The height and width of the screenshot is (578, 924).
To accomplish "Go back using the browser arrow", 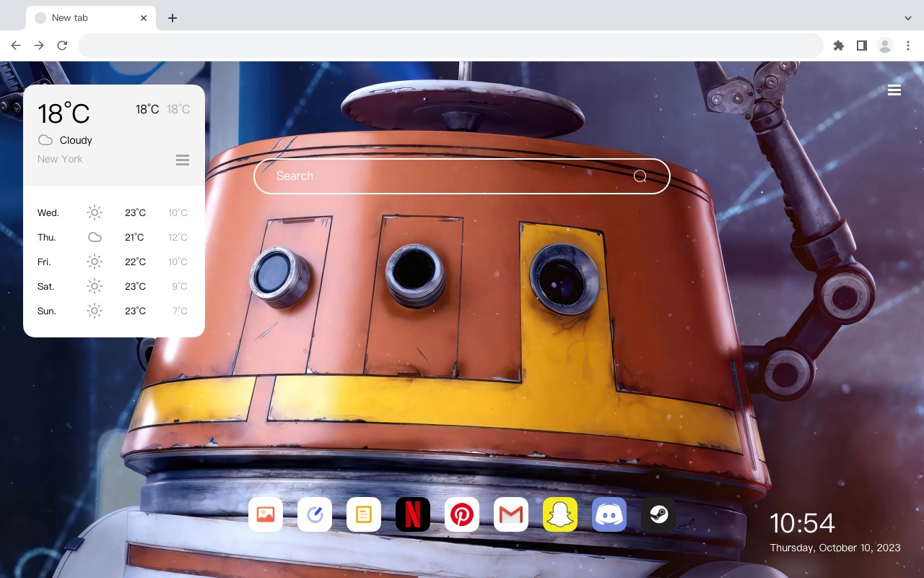I will pyautogui.click(x=16, y=46).
